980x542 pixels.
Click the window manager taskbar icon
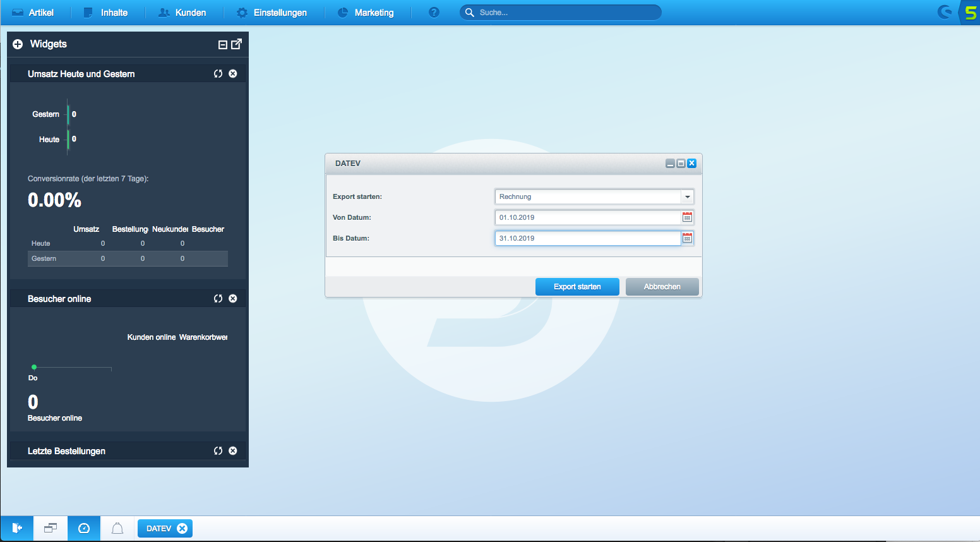(51, 529)
